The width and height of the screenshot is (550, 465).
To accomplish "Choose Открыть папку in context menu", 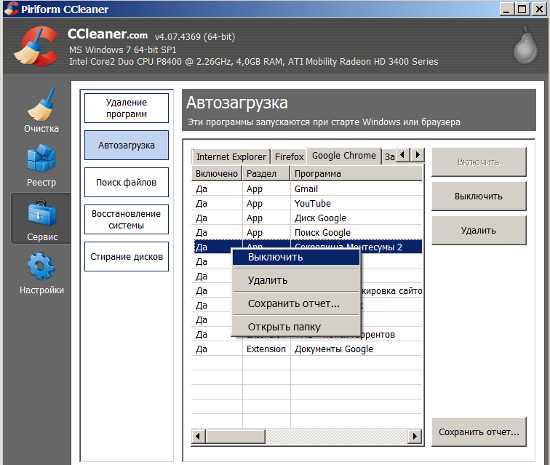I will (x=296, y=327).
